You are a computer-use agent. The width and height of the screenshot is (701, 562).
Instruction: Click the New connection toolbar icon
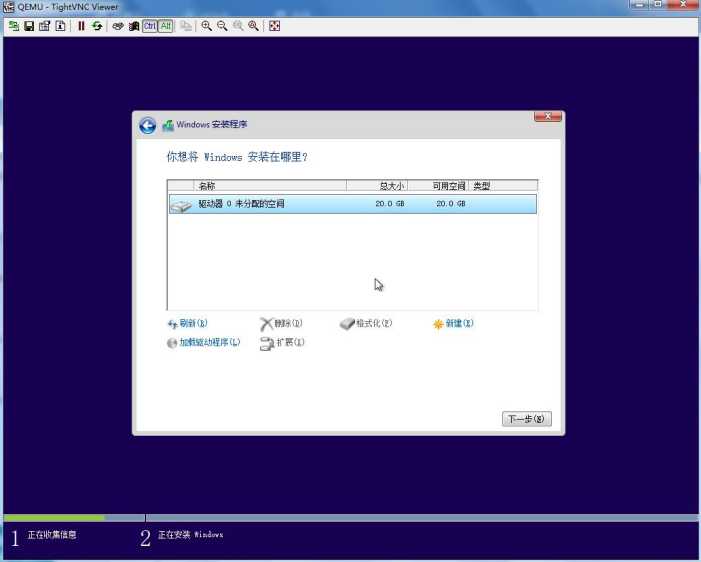tap(14, 26)
